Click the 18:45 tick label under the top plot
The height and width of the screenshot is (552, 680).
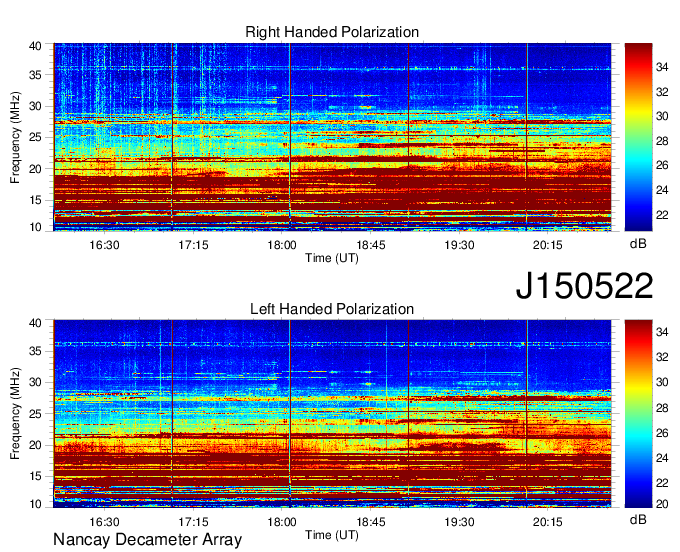[371, 245]
